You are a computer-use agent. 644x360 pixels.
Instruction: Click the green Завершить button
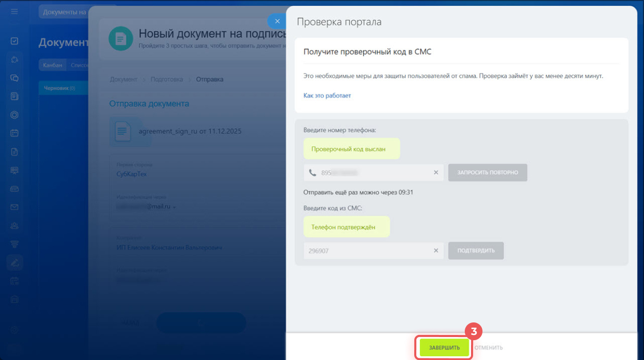(x=444, y=347)
